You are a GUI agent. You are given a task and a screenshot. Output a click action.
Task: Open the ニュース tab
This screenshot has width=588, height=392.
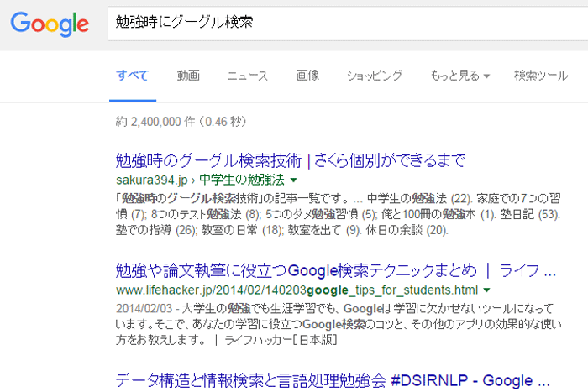point(248,76)
